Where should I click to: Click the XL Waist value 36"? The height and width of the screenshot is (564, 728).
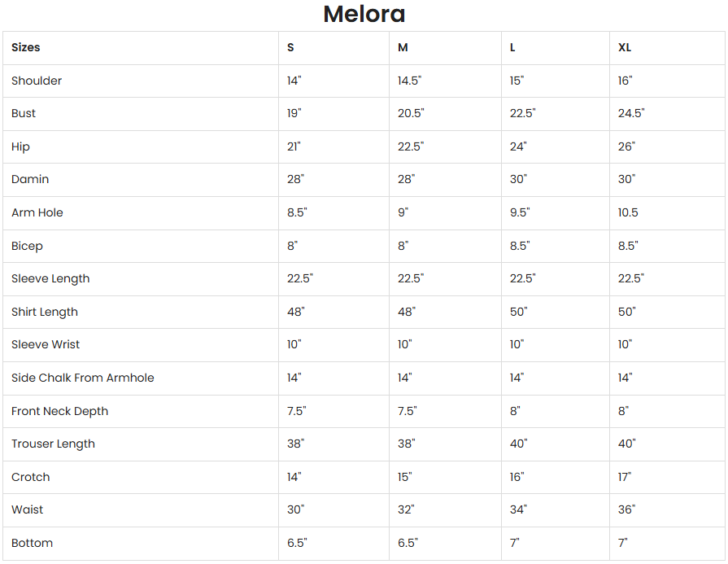coord(626,509)
